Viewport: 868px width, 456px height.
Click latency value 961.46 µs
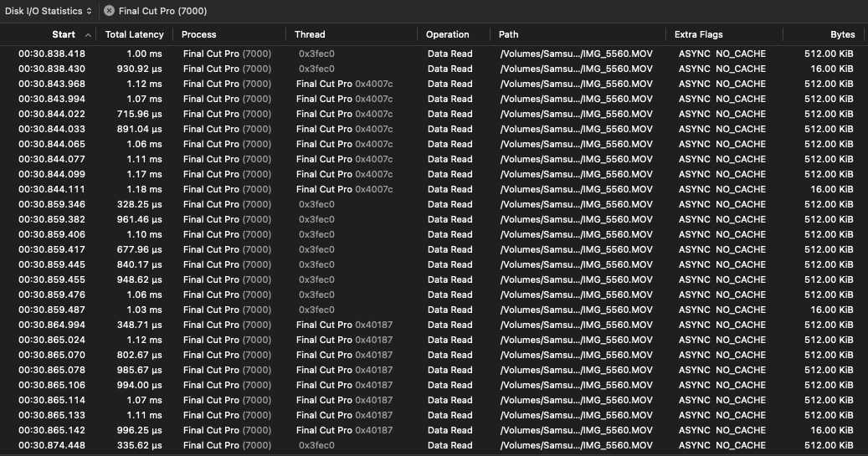140,219
